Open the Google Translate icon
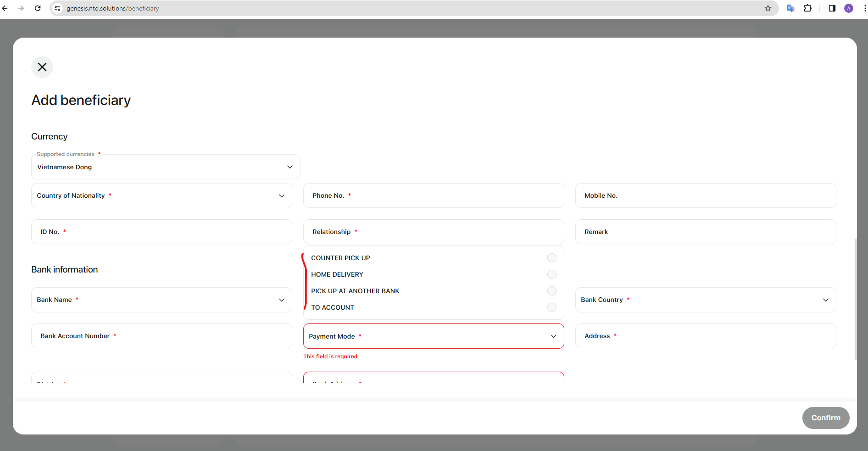The height and width of the screenshot is (451, 868). coord(790,8)
